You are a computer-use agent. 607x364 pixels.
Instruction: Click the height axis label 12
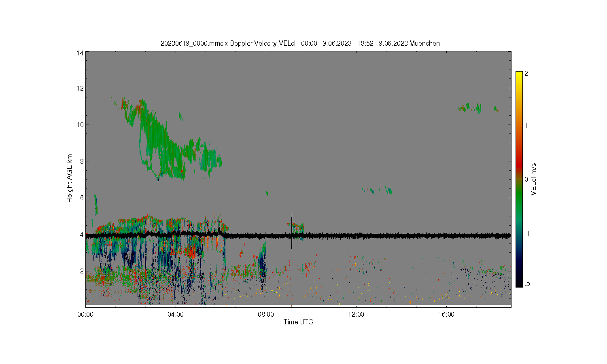(80, 88)
